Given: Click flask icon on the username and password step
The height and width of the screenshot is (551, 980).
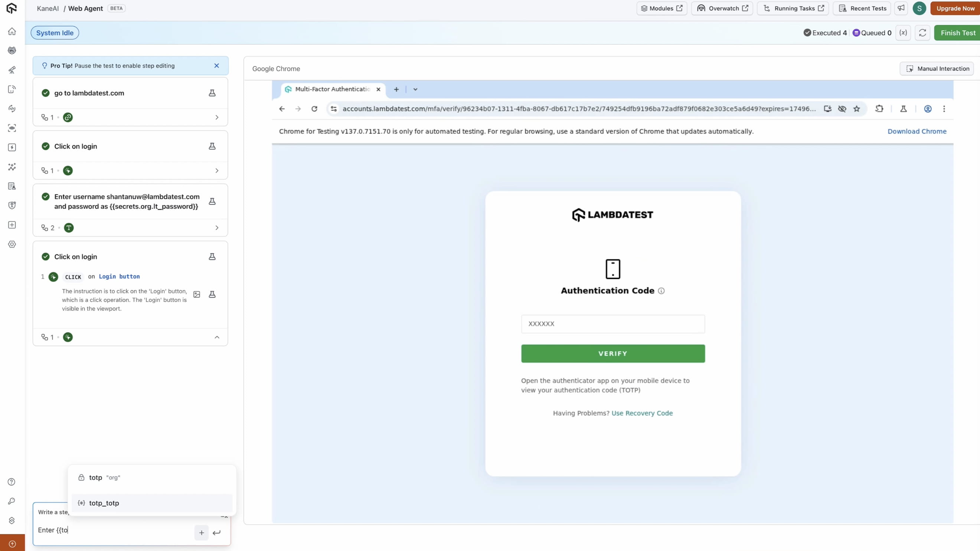Looking at the screenshot, I should pos(212,201).
